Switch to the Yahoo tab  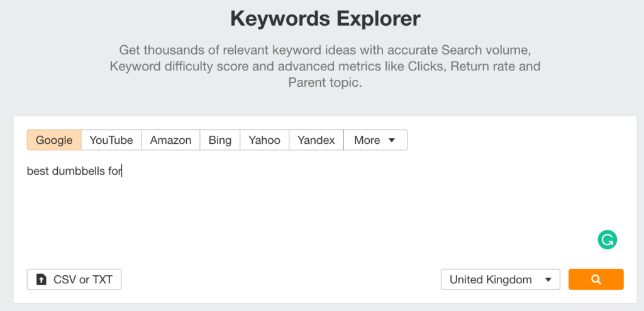tap(265, 140)
